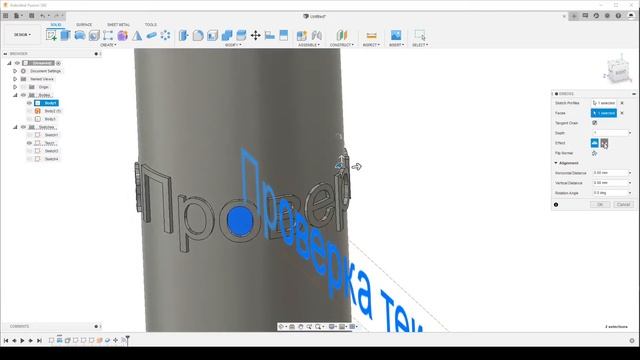
Task: Click the Undo arrow icon
Action: [x=42, y=16]
